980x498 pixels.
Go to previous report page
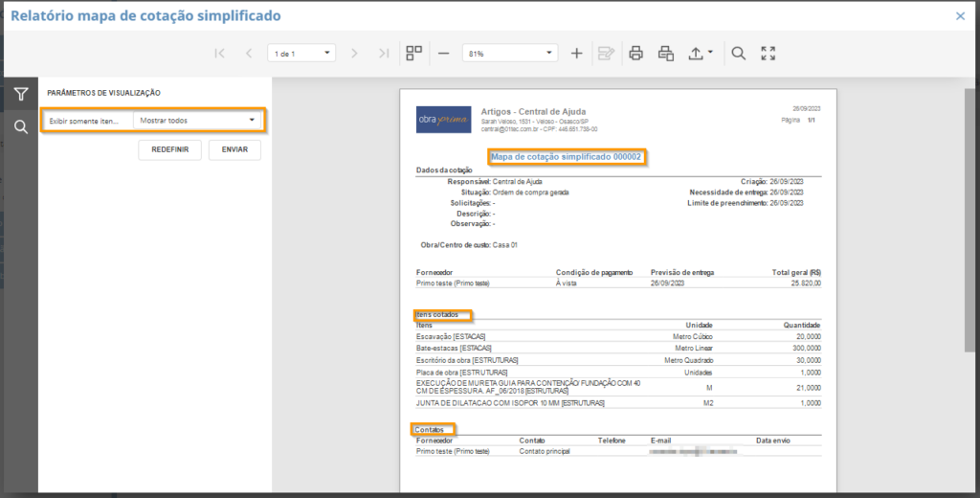[x=249, y=54]
